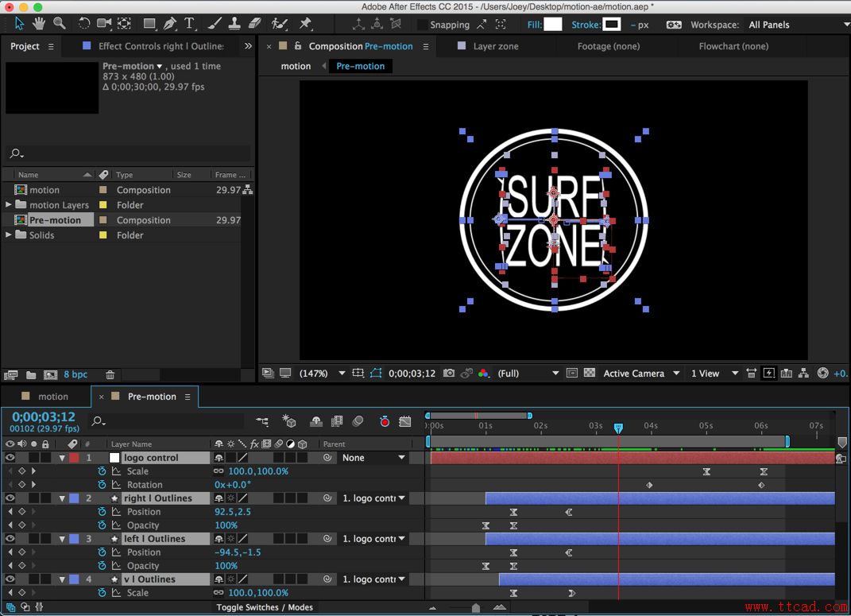This screenshot has width=851, height=616.
Task: Hide the logo control layer
Action: pos(10,458)
